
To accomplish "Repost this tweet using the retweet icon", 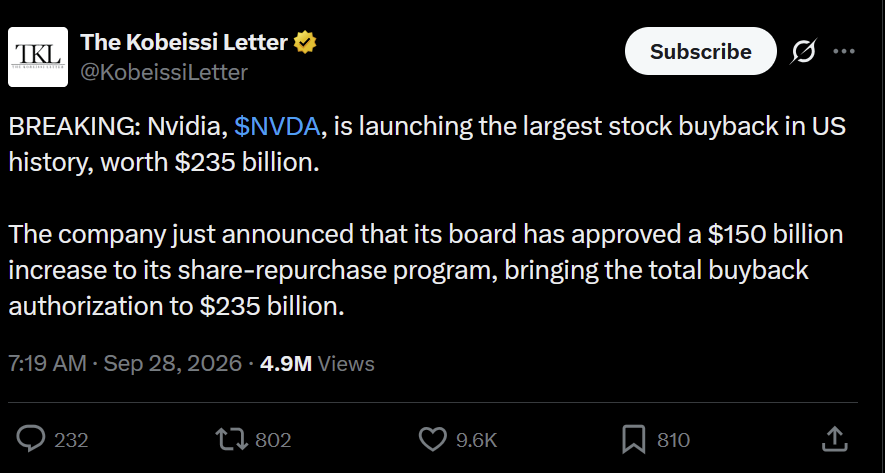I will coord(232,439).
